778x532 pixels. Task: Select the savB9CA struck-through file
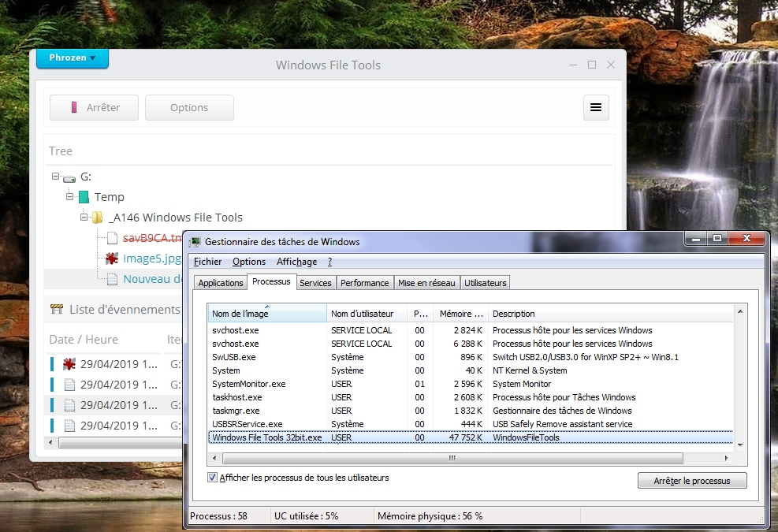(152, 238)
